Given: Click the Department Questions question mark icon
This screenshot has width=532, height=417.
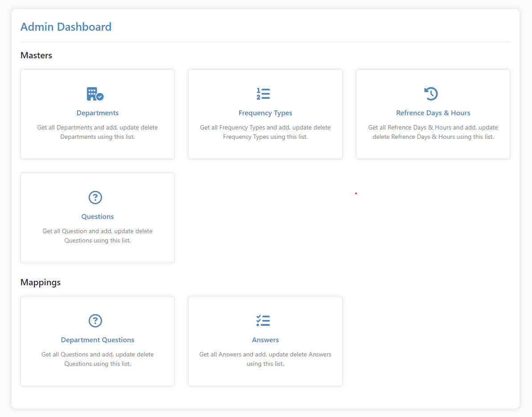Looking at the screenshot, I should [x=95, y=321].
